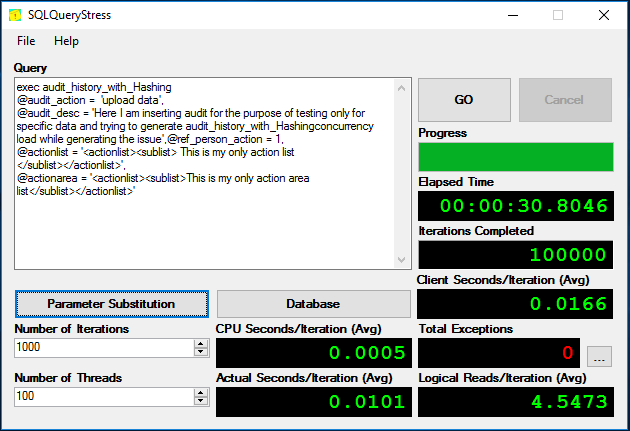The image size is (630, 431).
Task: Click the Cancel button
Action: coord(565,100)
